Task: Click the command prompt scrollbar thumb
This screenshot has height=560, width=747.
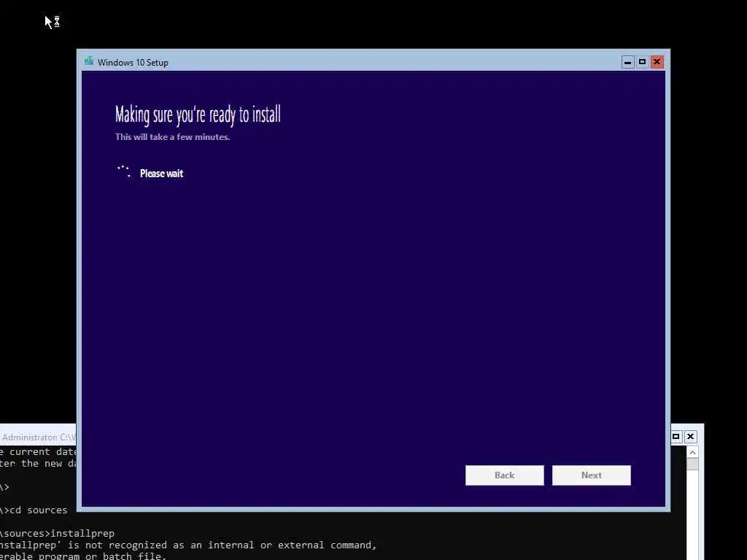Action: pyautogui.click(x=693, y=464)
